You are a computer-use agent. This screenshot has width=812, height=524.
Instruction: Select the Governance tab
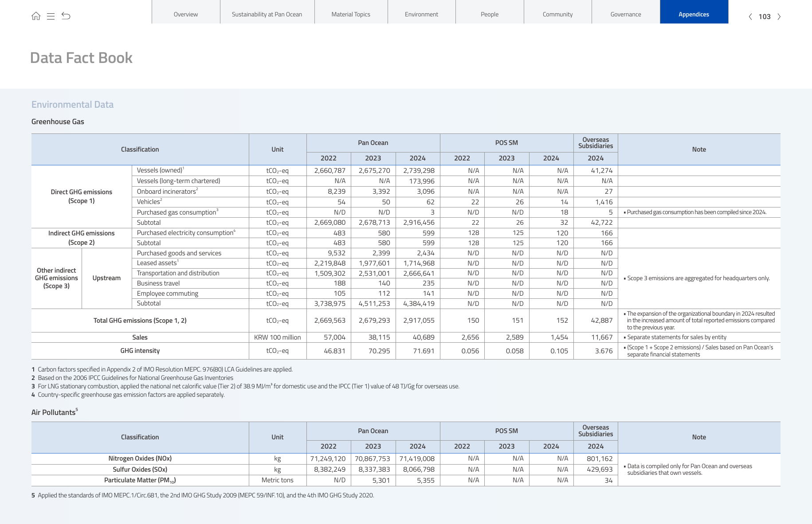click(x=626, y=12)
